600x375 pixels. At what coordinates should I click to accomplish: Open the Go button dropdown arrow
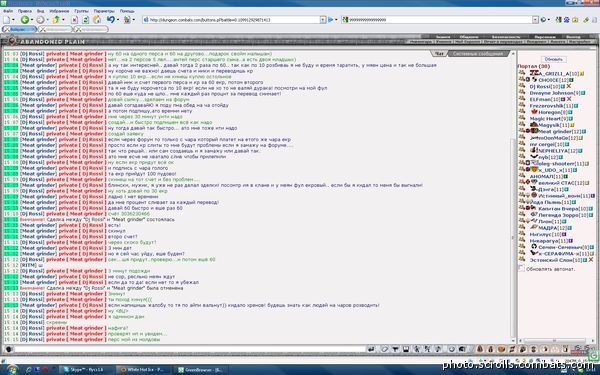coord(336,20)
